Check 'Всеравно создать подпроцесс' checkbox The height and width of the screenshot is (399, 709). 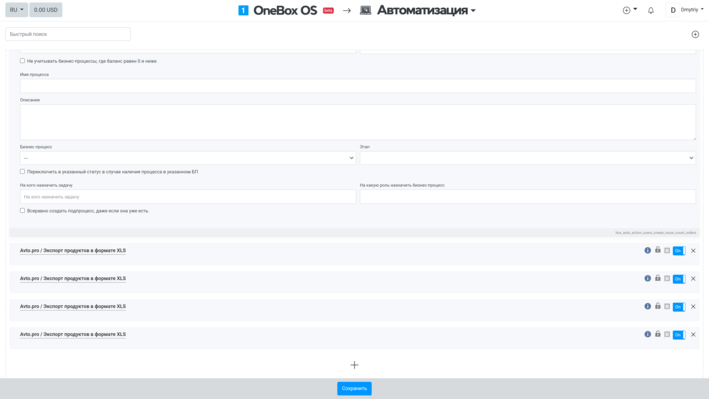22,210
